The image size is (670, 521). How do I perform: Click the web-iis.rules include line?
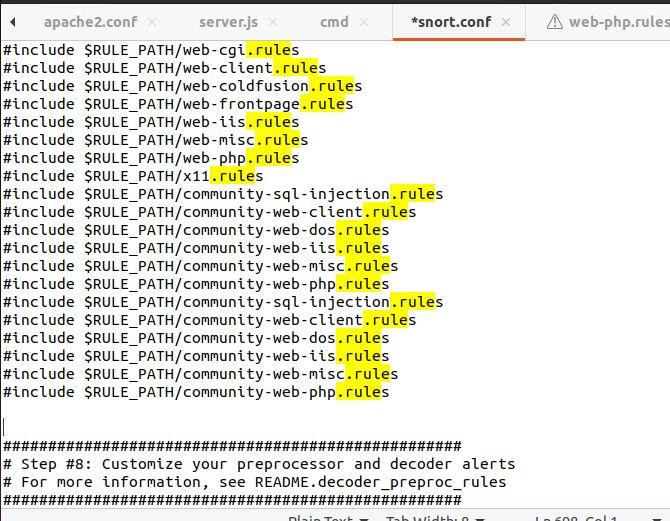pyautogui.click(x=151, y=122)
